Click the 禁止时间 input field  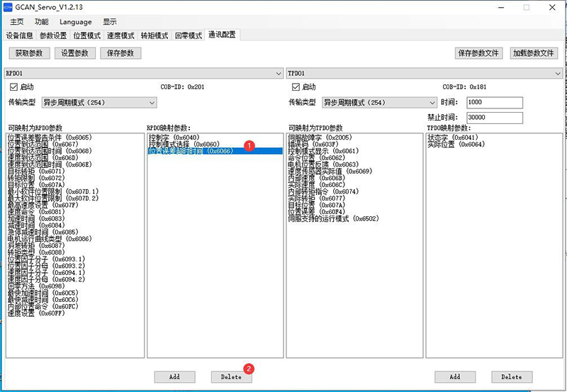point(494,117)
